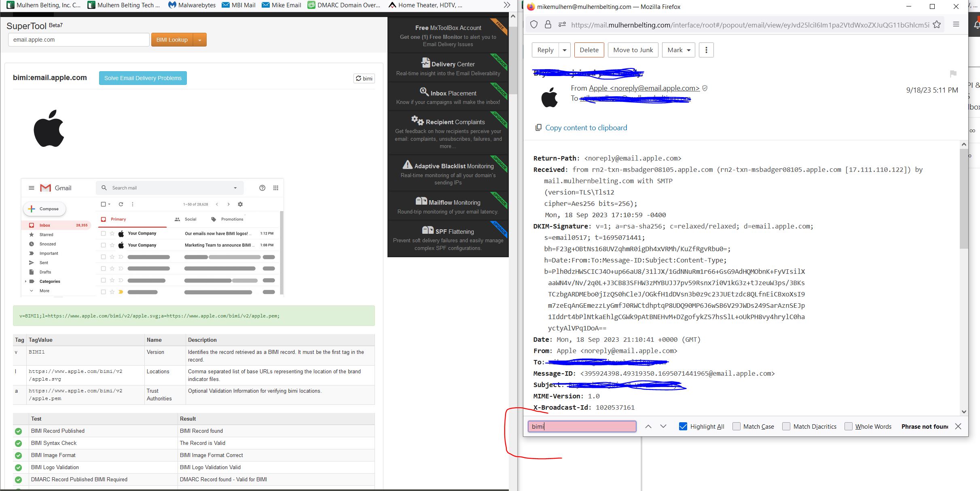
Task: Open the Malwarebytes bookmark
Action: tap(192, 5)
